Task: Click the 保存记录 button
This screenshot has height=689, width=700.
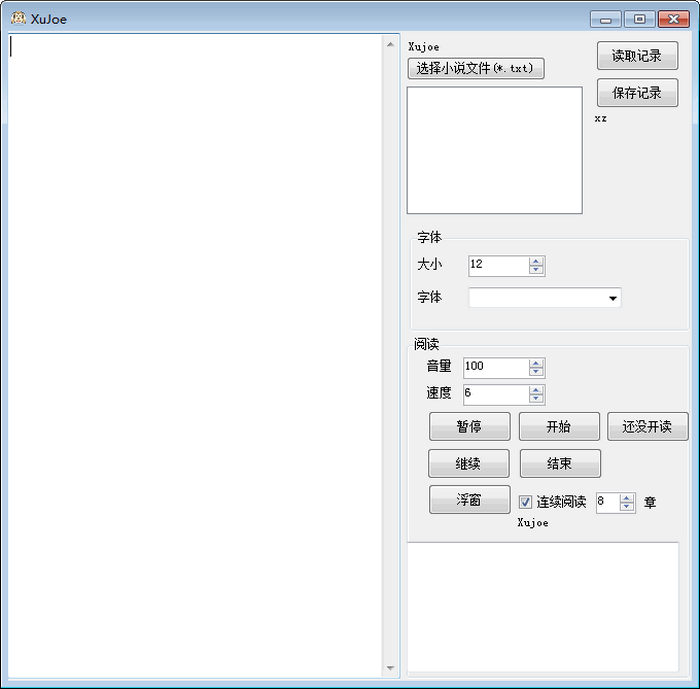Action: (638, 93)
